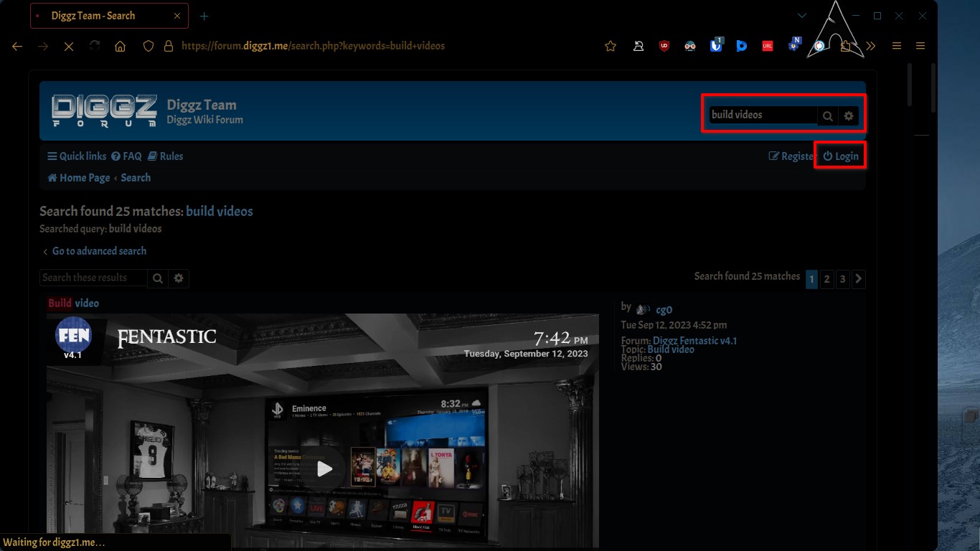Open the forum Rules link
The image size is (980, 551).
(166, 156)
